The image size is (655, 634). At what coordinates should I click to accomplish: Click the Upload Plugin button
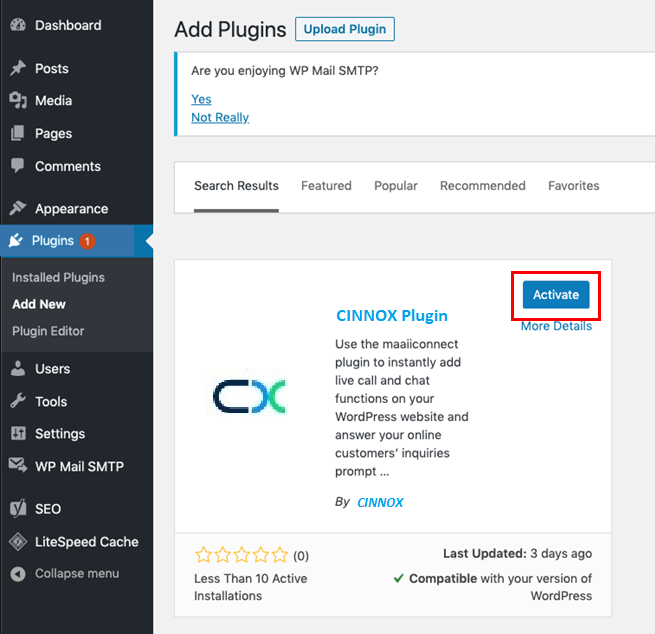click(345, 29)
